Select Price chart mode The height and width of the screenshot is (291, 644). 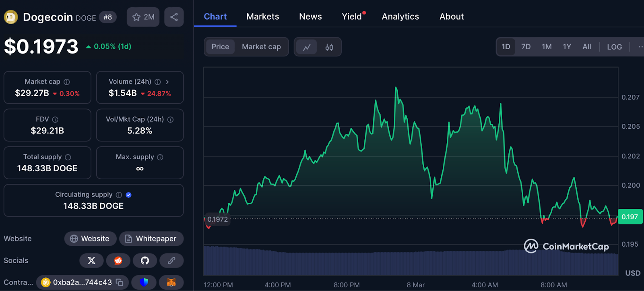[x=220, y=47]
